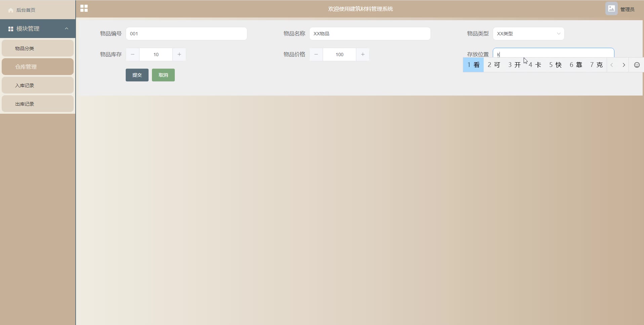Choose IME candidate 1 看
The height and width of the screenshot is (325, 644).
click(473, 65)
